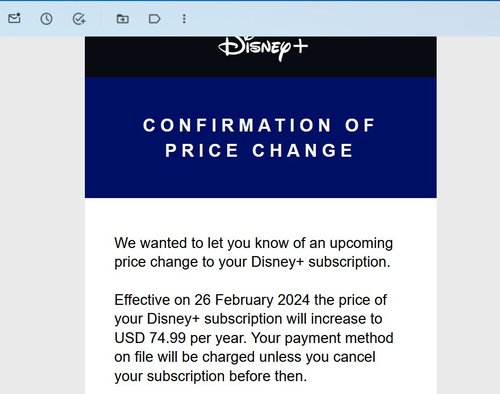Snooze the email with the clock icon
The image size is (500, 394).
click(x=46, y=19)
